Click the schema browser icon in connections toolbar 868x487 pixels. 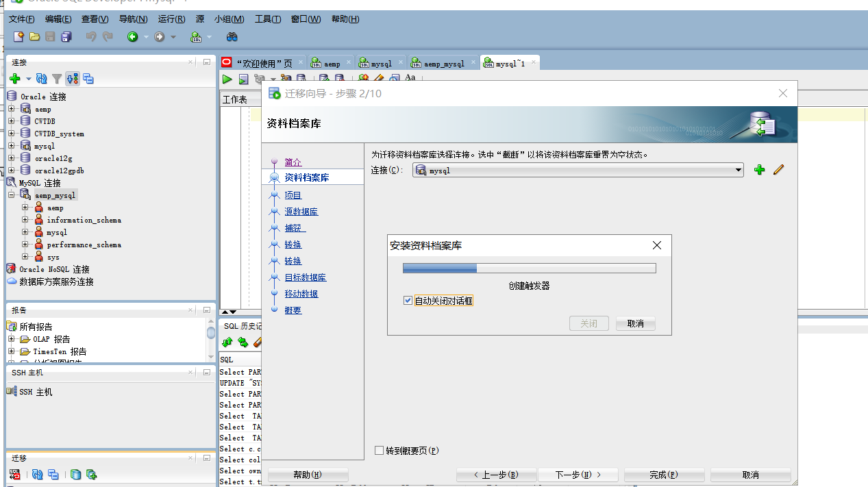point(73,79)
